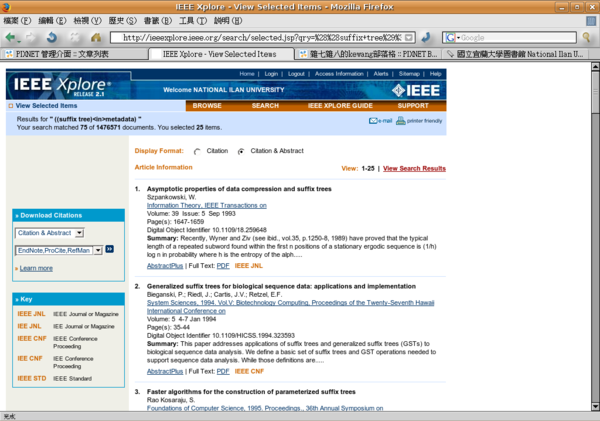Click the Alerts link
The width and height of the screenshot is (600, 421).
pos(381,74)
